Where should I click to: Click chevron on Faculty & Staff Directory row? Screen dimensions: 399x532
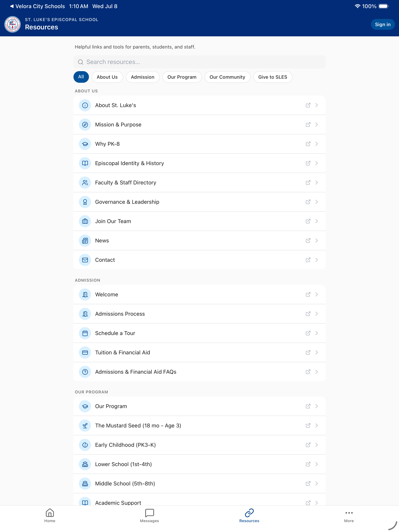click(317, 182)
